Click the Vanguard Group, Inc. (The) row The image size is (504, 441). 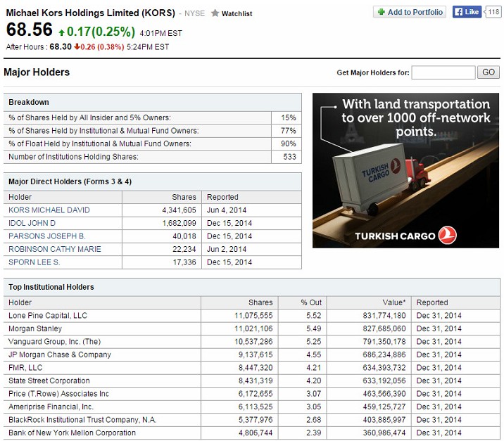(252, 342)
